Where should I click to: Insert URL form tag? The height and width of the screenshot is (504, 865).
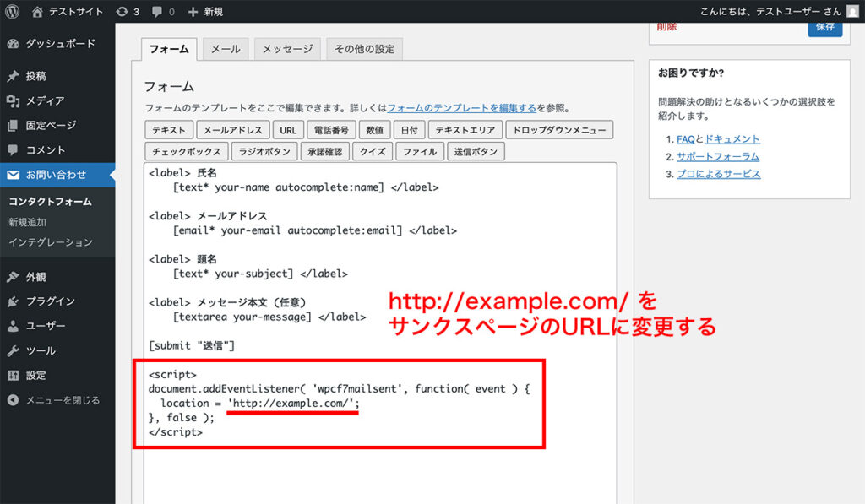click(x=288, y=130)
